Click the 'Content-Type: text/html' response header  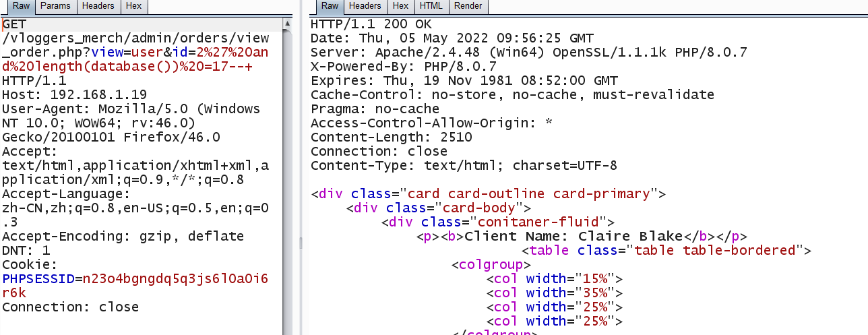[464, 165]
